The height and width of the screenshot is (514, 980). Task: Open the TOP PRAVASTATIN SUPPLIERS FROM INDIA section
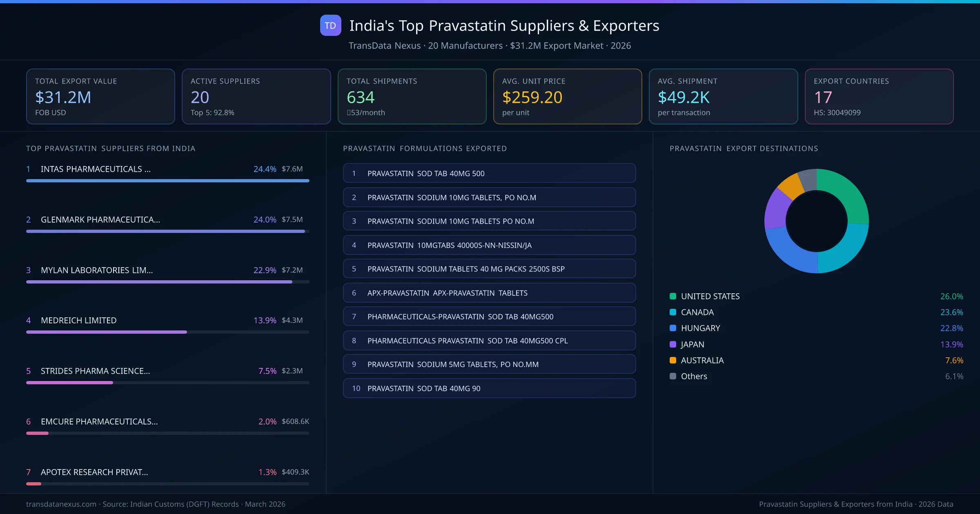point(111,148)
